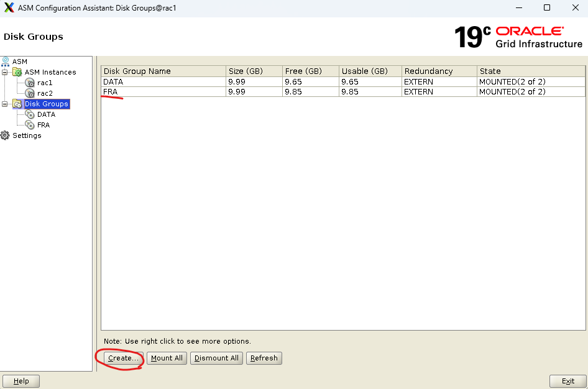Image resolution: width=588 pixels, height=389 pixels.
Task: Select Disk Groups tree label
Action: click(47, 104)
